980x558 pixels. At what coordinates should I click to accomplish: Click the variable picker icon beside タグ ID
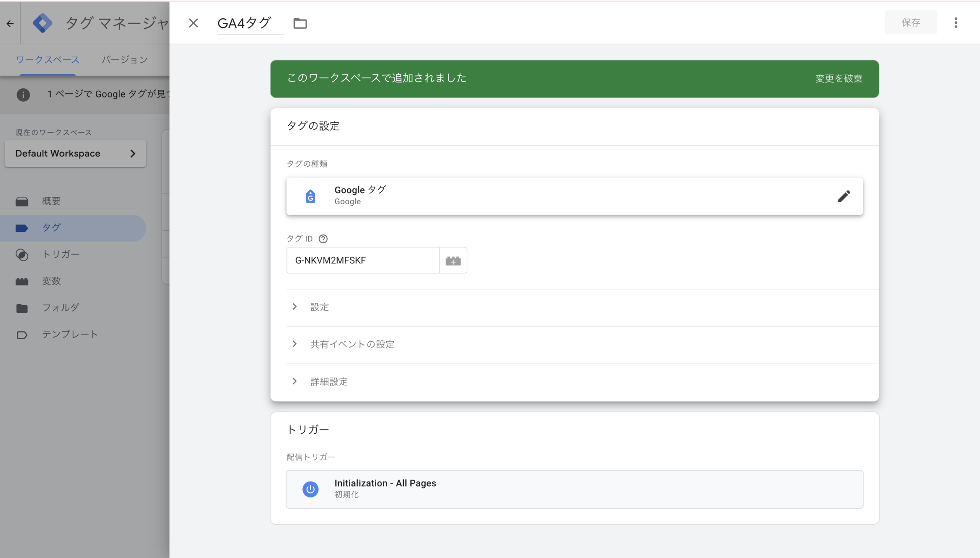(x=453, y=260)
